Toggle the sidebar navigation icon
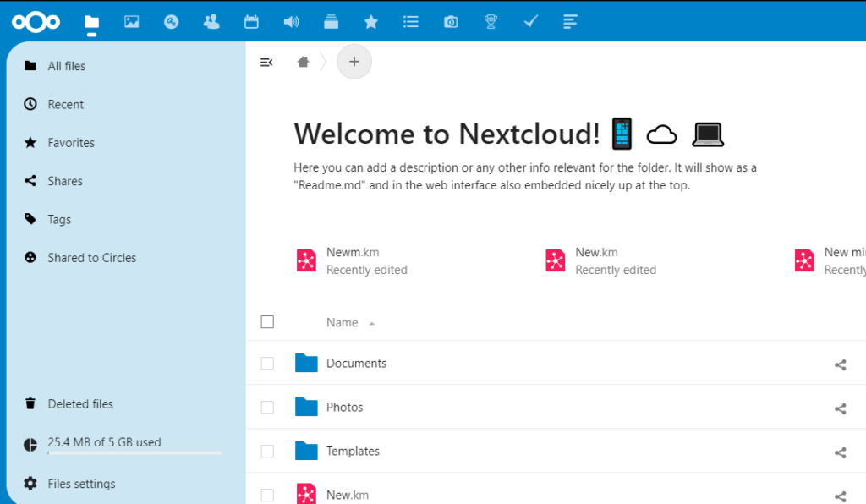This screenshot has height=504, width=866. (266, 62)
